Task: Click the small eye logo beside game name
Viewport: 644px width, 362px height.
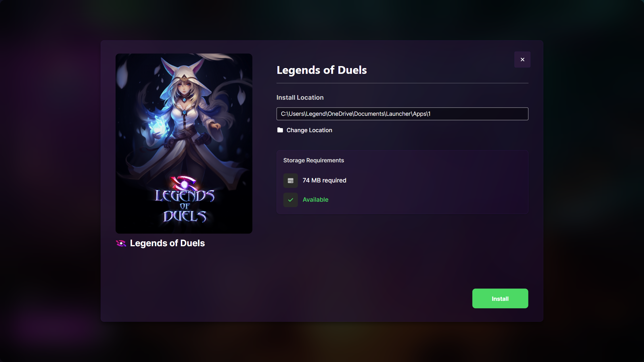Action: point(121,243)
